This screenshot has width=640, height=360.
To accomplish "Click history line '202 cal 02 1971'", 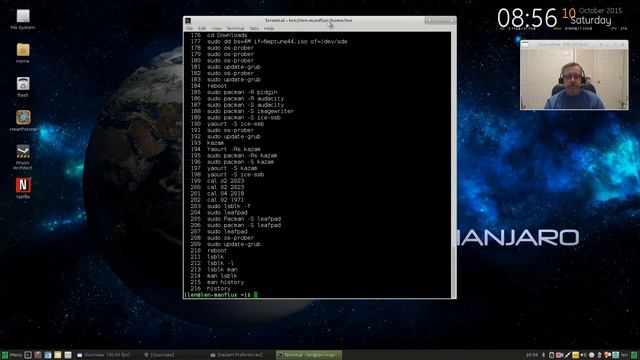I will pyautogui.click(x=217, y=200).
